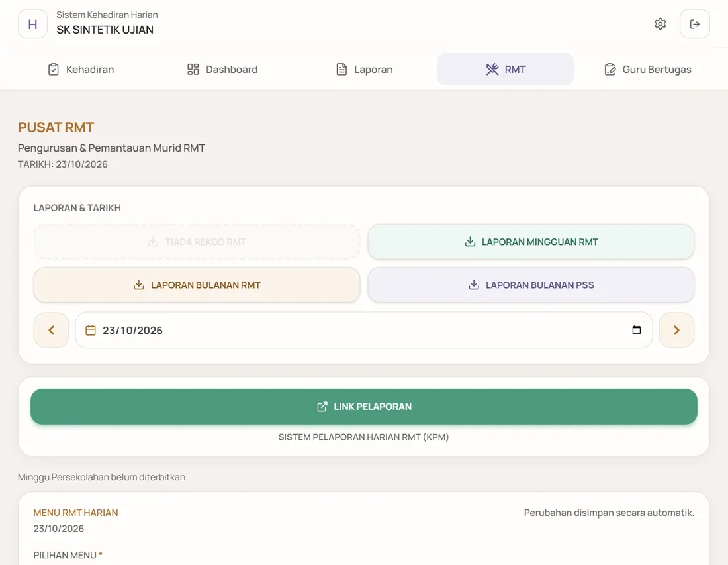This screenshot has height=565, width=728.
Task: Open the Dashboard tab
Action: pos(222,70)
